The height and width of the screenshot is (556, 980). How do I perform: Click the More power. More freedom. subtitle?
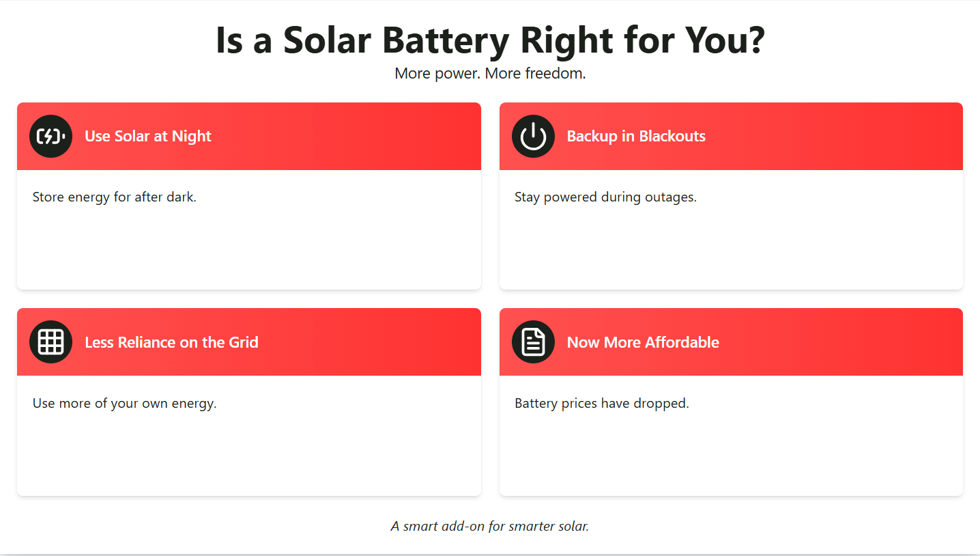click(490, 73)
